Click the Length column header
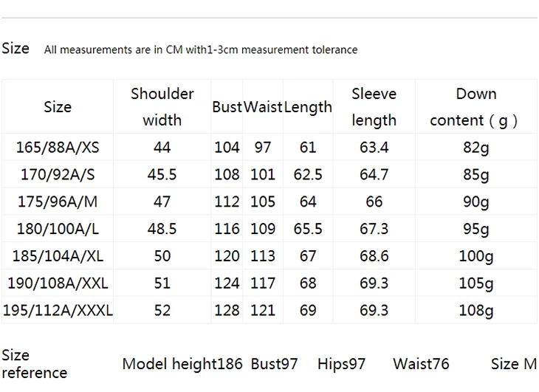Screen dimensions: 539x392 [x=308, y=107]
